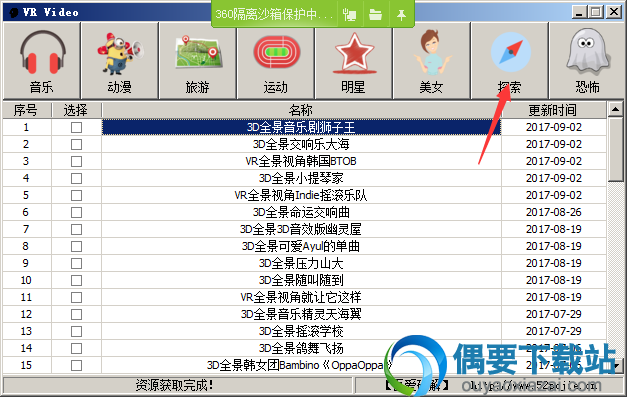Viewport: 627px width, 397px height.
Task: Click the 资源获取完成! status text
Action: tap(174, 385)
